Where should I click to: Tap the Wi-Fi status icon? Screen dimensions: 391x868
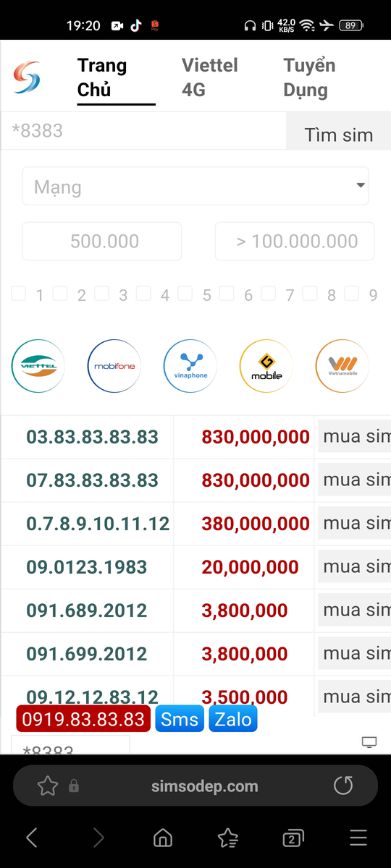pyautogui.click(x=307, y=25)
